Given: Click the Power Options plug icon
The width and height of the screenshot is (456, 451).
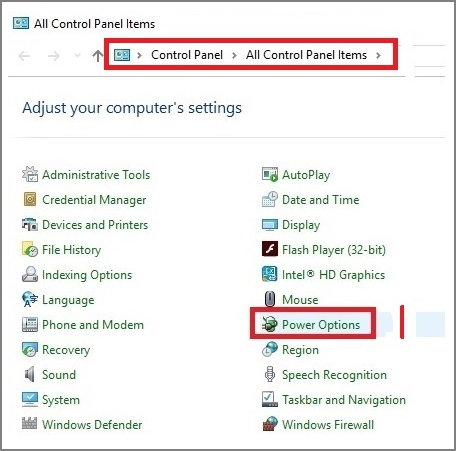Looking at the screenshot, I should coord(270,324).
